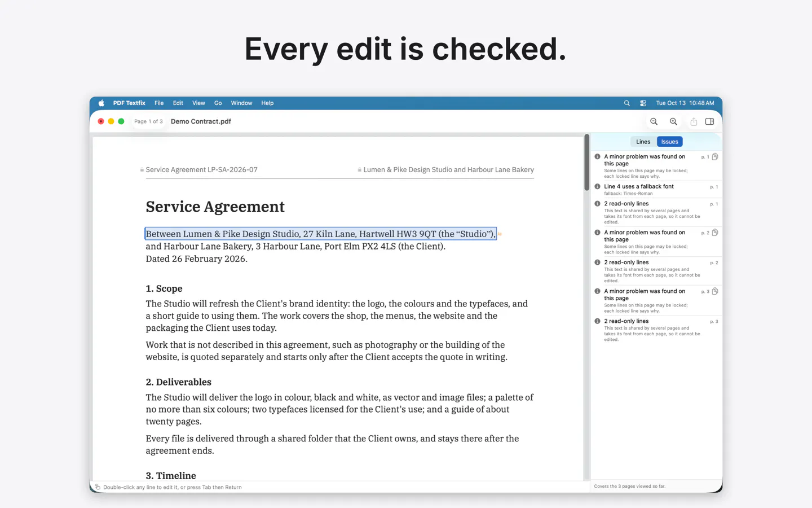Viewport: 812px width, 508px height.
Task: Click the menu bar date and time
Action: click(x=685, y=103)
